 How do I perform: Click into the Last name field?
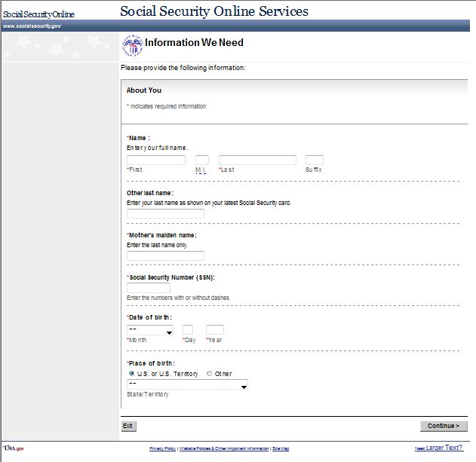(x=257, y=160)
